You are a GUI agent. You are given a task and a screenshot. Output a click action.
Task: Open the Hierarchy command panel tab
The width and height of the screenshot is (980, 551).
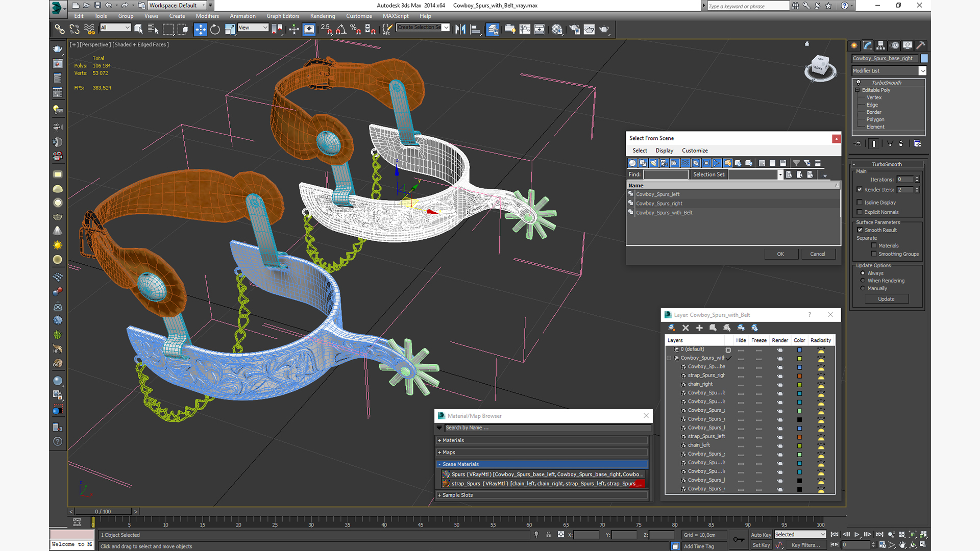[880, 45]
